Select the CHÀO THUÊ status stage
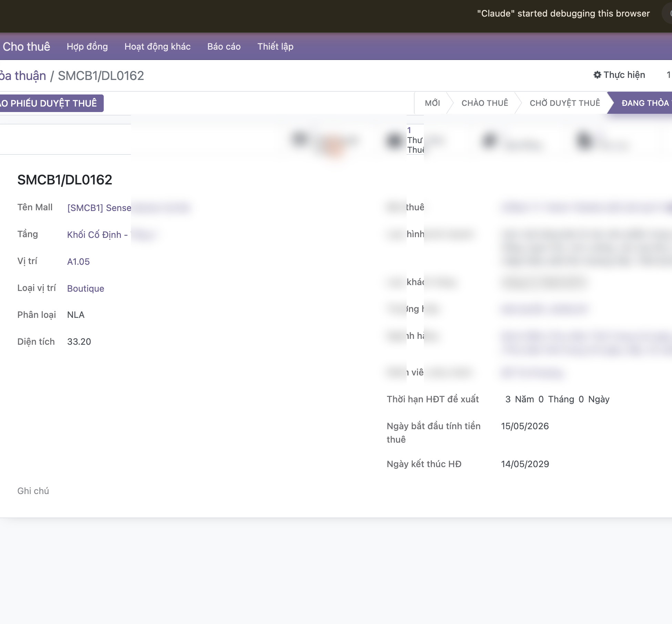 (x=485, y=103)
